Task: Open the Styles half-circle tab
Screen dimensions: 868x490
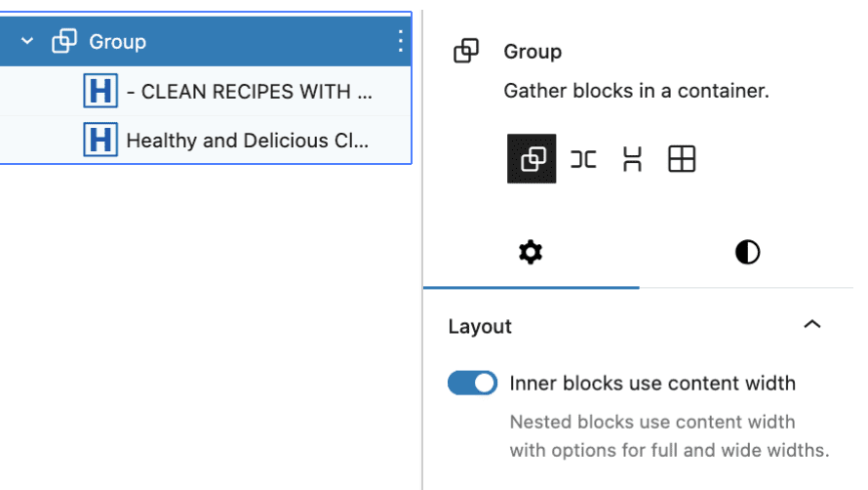Action: (x=747, y=253)
